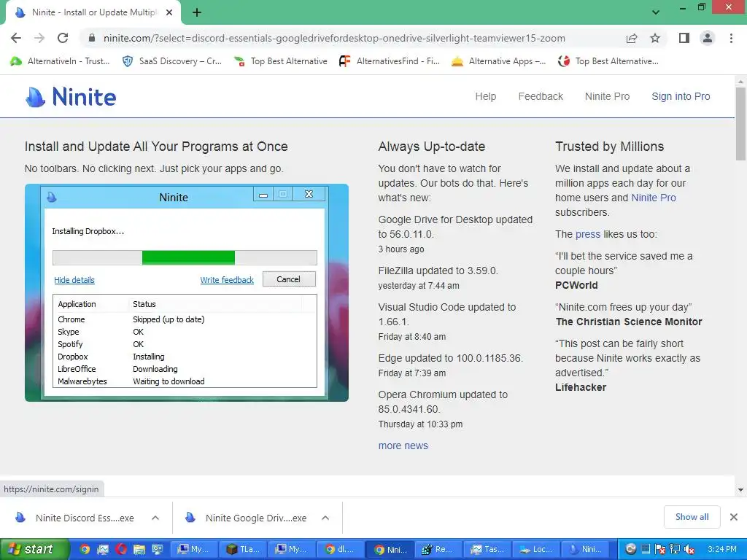Click the text Edge updated to 100.0.1185.36
The width and height of the screenshot is (747, 560).
451,358
